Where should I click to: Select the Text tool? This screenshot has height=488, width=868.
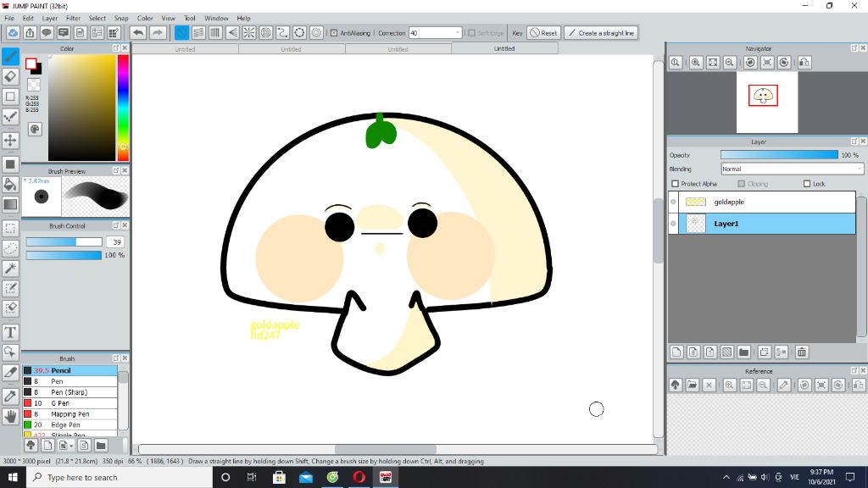coord(10,332)
